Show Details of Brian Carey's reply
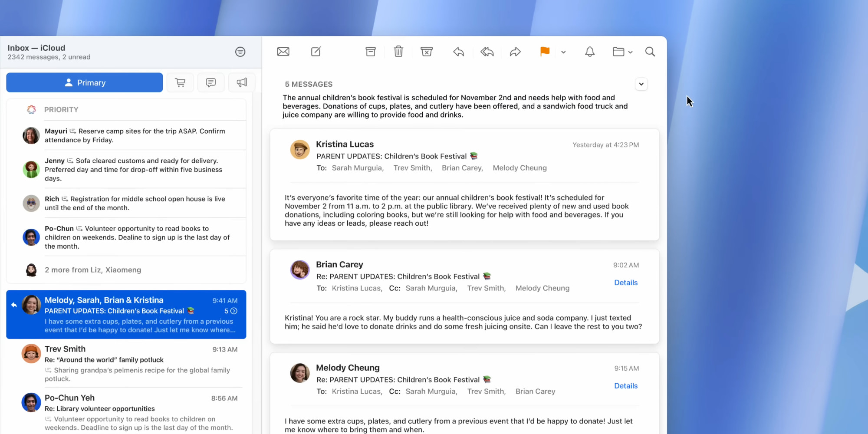 coord(626,282)
